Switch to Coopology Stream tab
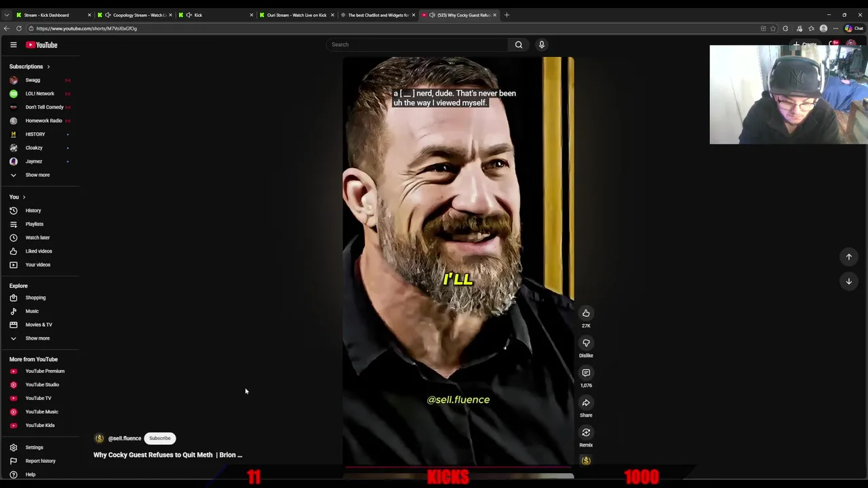 pos(136,15)
